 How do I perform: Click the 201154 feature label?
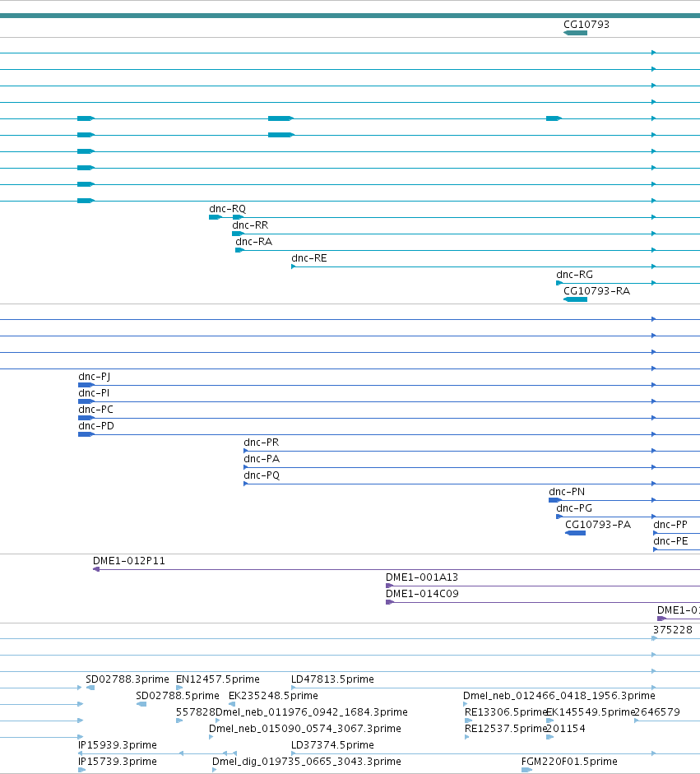point(566,729)
